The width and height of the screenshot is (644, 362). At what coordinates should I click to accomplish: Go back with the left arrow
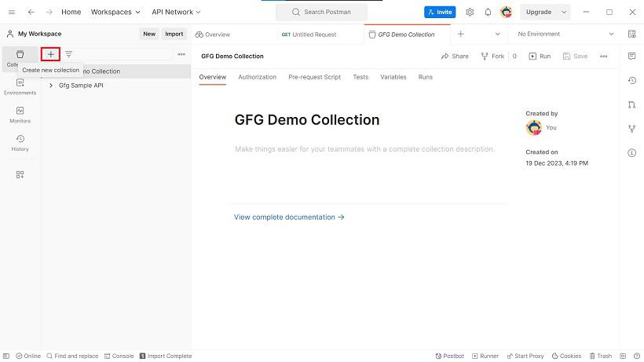coord(31,12)
